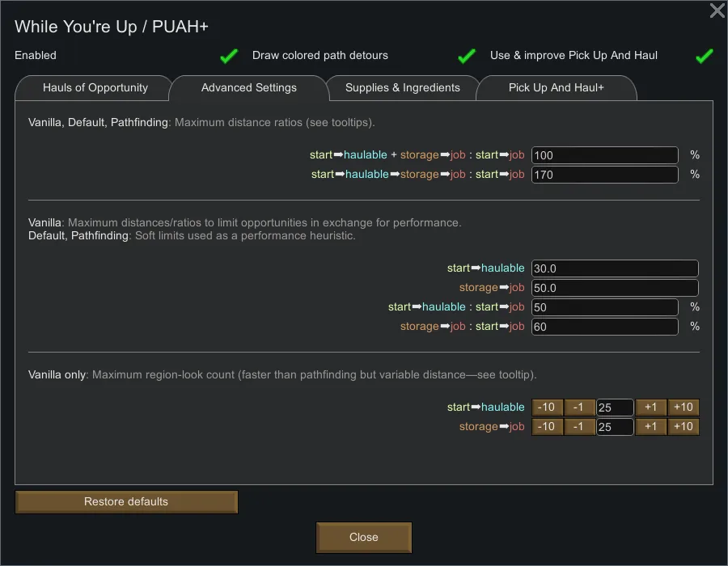728x566 pixels.
Task: Edit the storage-job ratio field showing 60
Action: [x=604, y=327]
